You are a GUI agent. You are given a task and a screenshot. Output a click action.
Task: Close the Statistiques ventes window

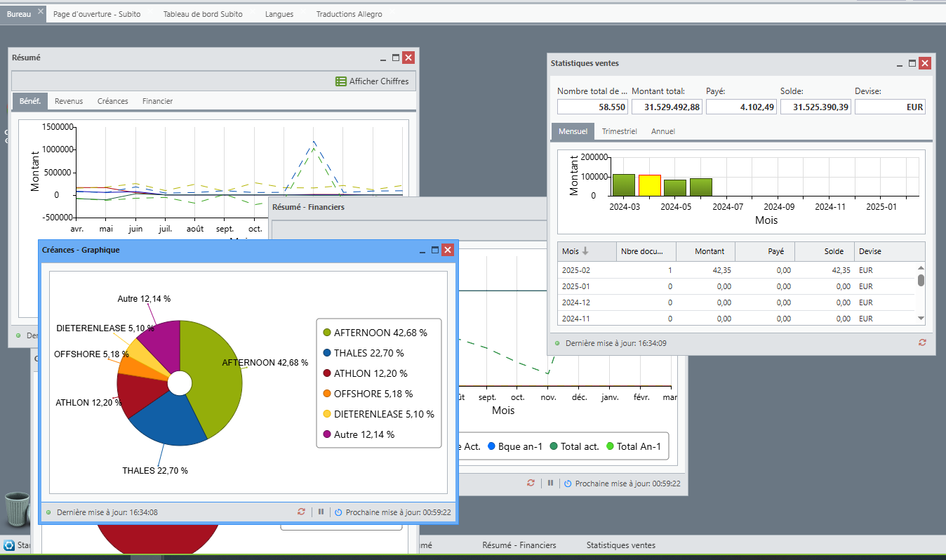click(925, 63)
